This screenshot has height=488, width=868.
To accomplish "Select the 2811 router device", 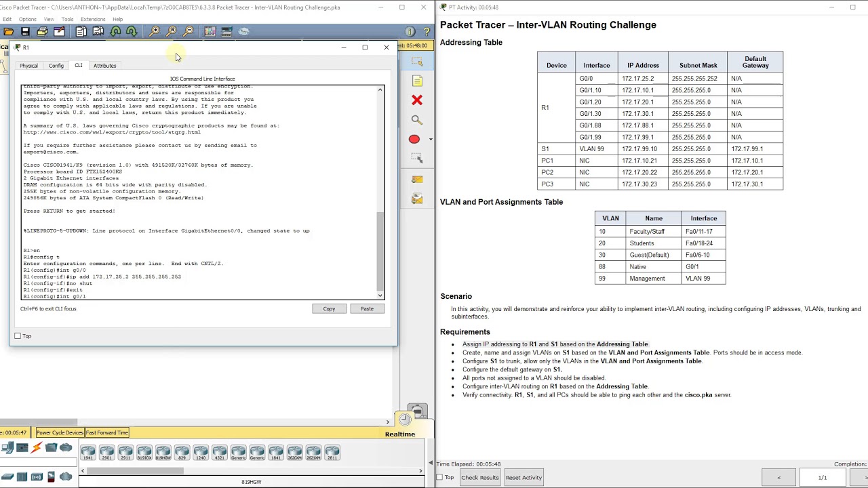I will coord(332,452).
